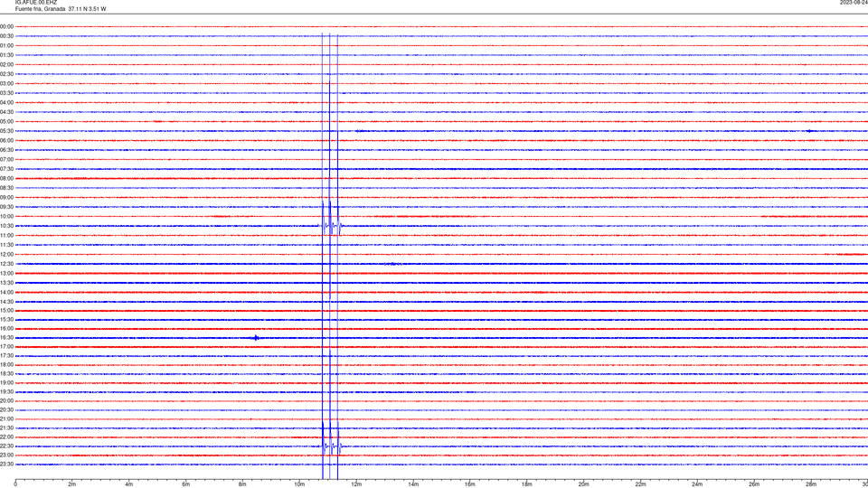
Task: Select the 02:00 trace time label
Action: [6, 65]
